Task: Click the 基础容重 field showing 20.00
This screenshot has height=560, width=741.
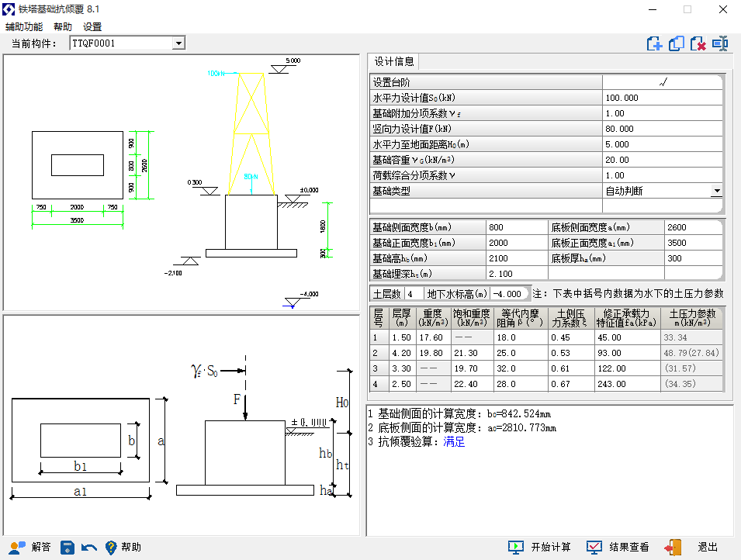Action: click(663, 160)
